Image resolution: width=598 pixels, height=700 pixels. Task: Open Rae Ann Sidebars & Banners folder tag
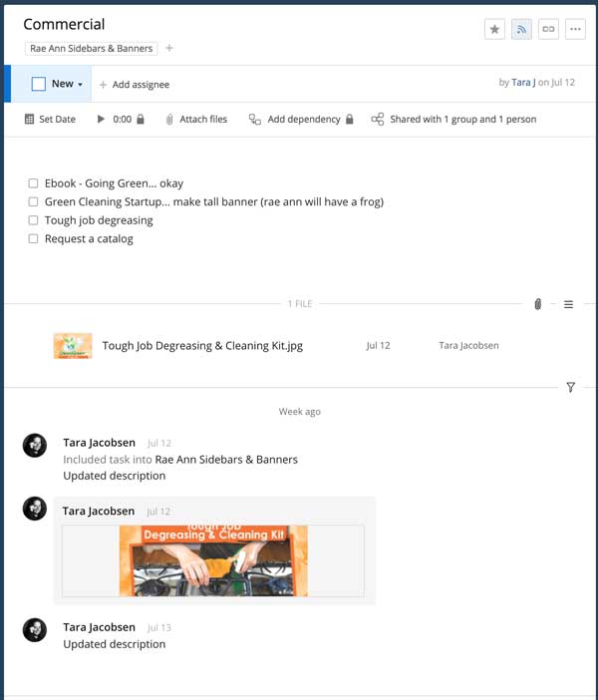pyautogui.click(x=91, y=48)
